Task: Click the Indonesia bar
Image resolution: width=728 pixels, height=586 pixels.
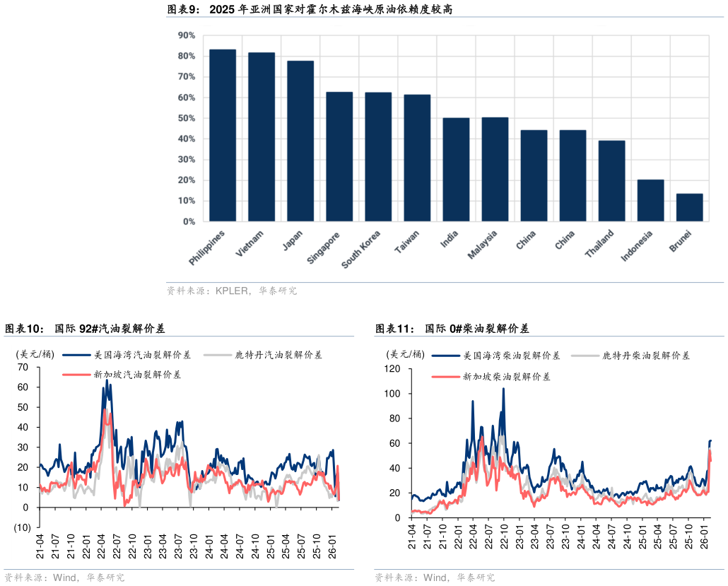Action: [650, 200]
